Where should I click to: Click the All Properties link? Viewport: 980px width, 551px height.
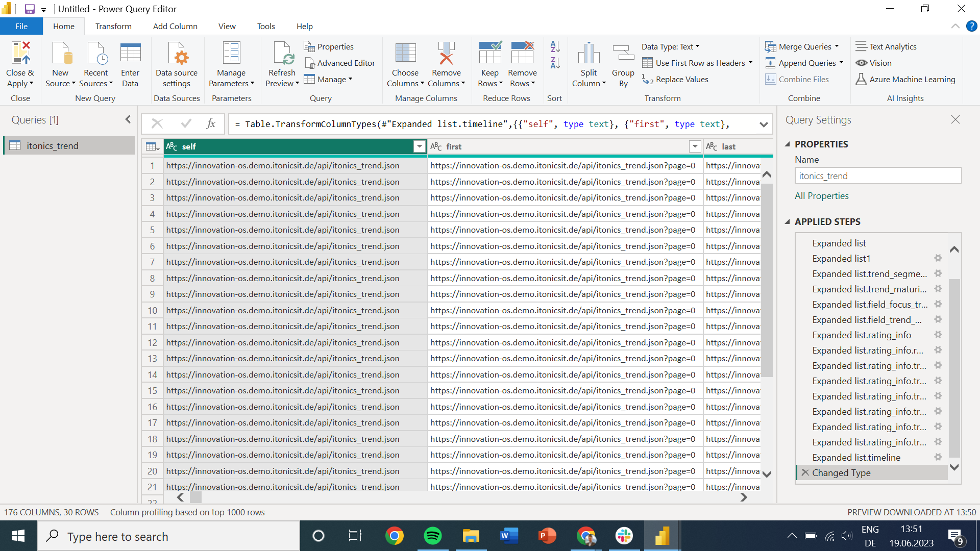click(x=821, y=196)
